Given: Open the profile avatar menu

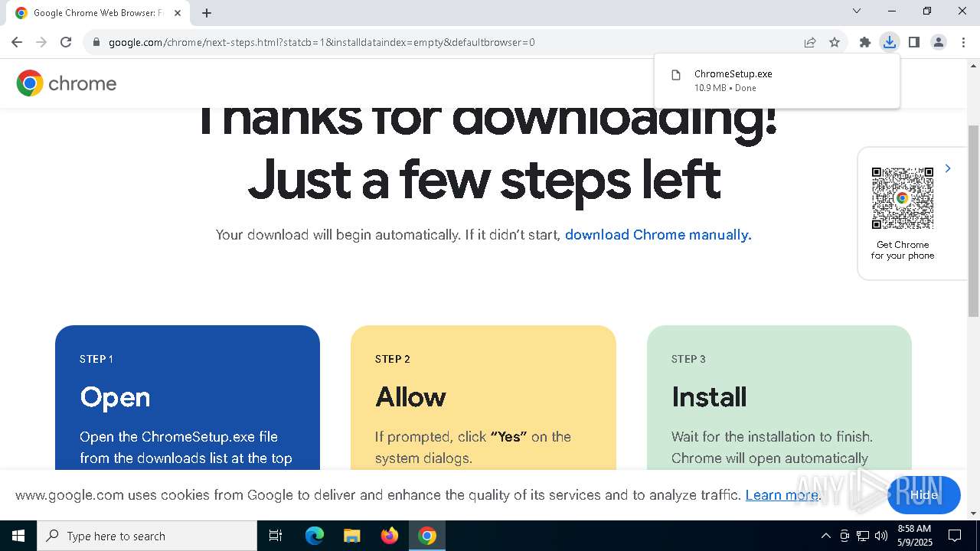Looking at the screenshot, I should tap(938, 42).
